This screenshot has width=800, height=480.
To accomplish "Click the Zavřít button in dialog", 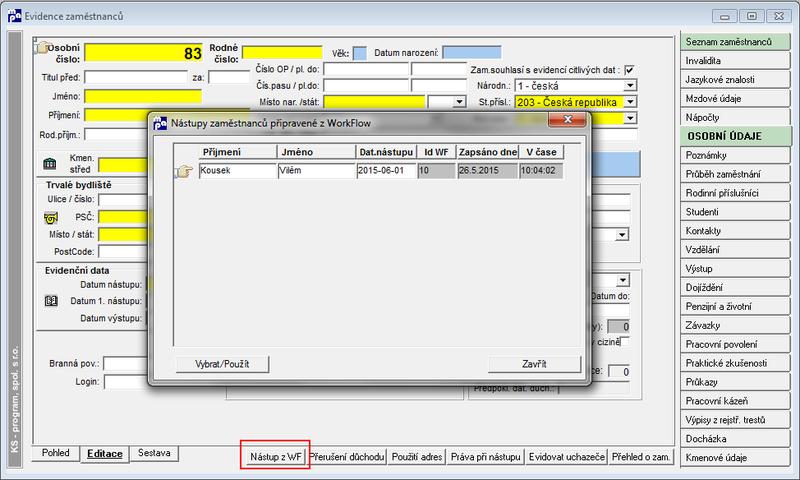I will tap(534, 364).
